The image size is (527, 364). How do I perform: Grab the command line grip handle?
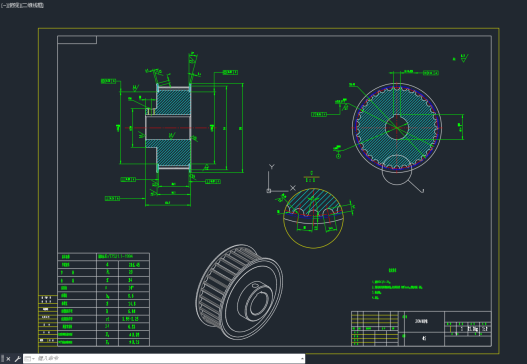point(3,359)
